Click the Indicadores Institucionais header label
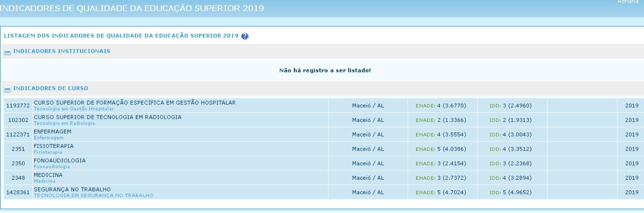The image size is (644, 213). tap(61, 51)
